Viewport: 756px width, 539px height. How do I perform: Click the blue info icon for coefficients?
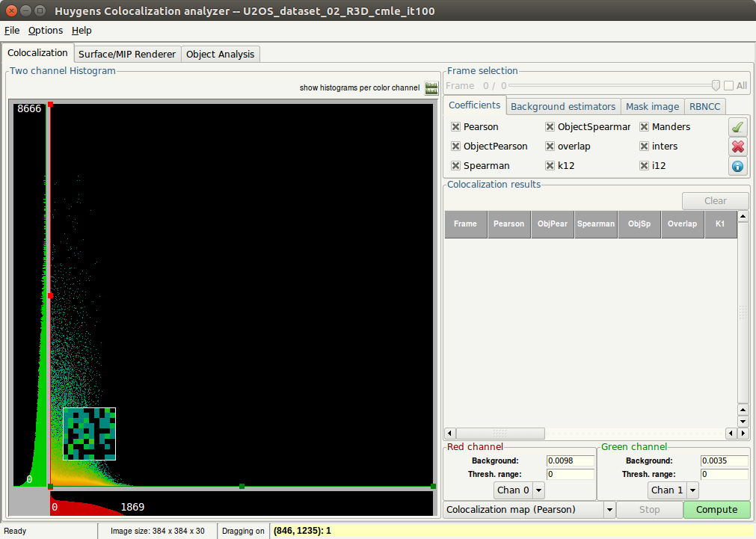(738, 166)
